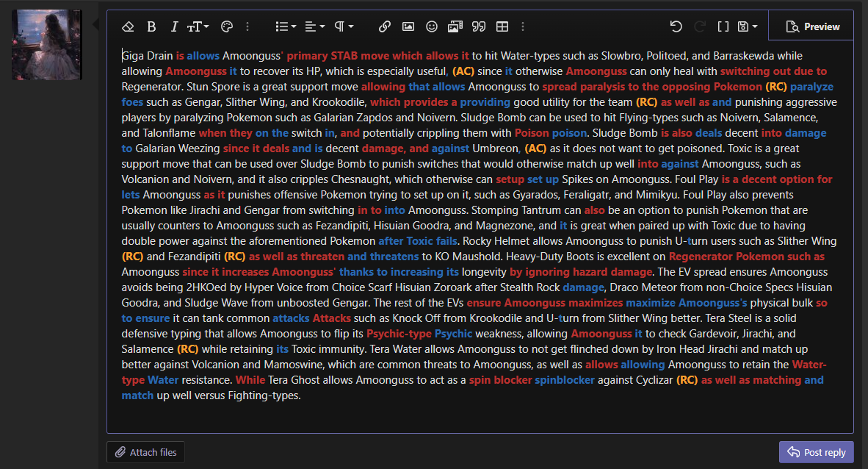Open the paragraph format dropdown
This screenshot has width=868, height=469.
[344, 26]
